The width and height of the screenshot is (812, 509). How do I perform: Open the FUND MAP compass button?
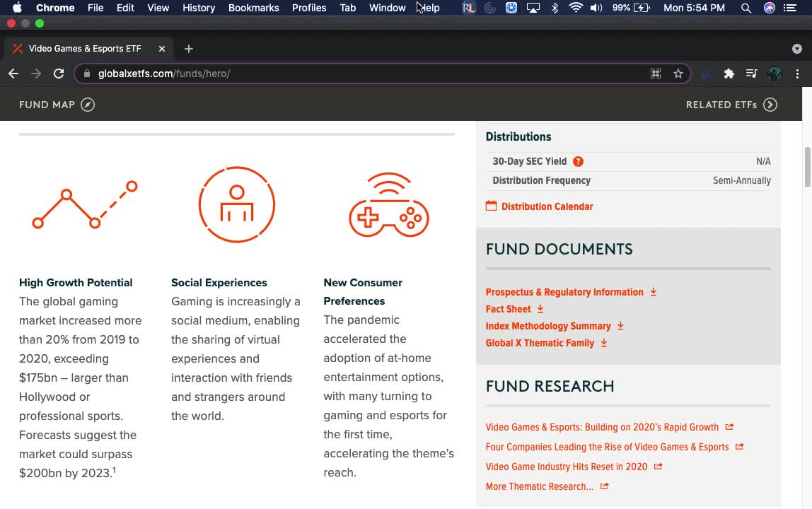[88, 105]
